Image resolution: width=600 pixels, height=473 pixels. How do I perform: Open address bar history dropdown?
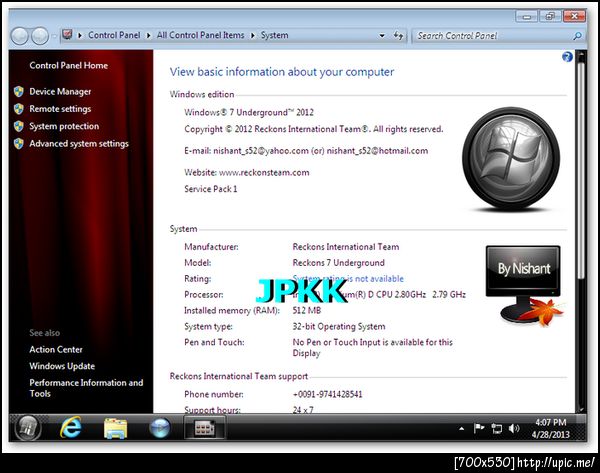coord(382,36)
